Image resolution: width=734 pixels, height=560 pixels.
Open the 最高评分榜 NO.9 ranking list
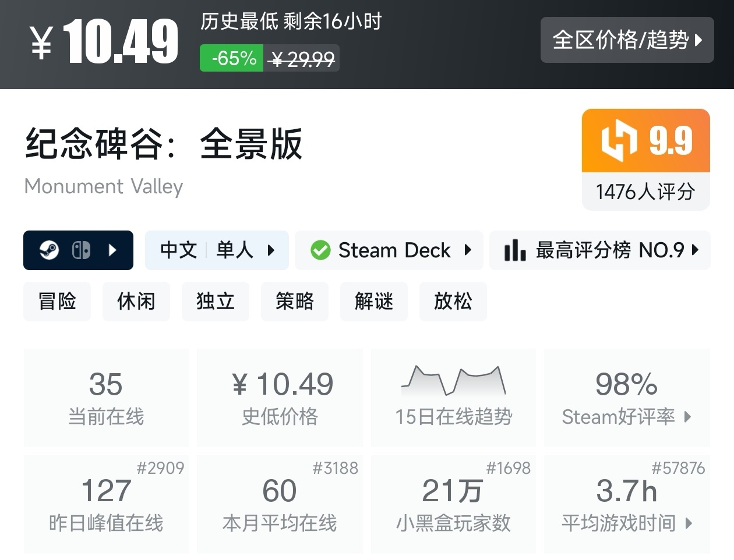(600, 250)
